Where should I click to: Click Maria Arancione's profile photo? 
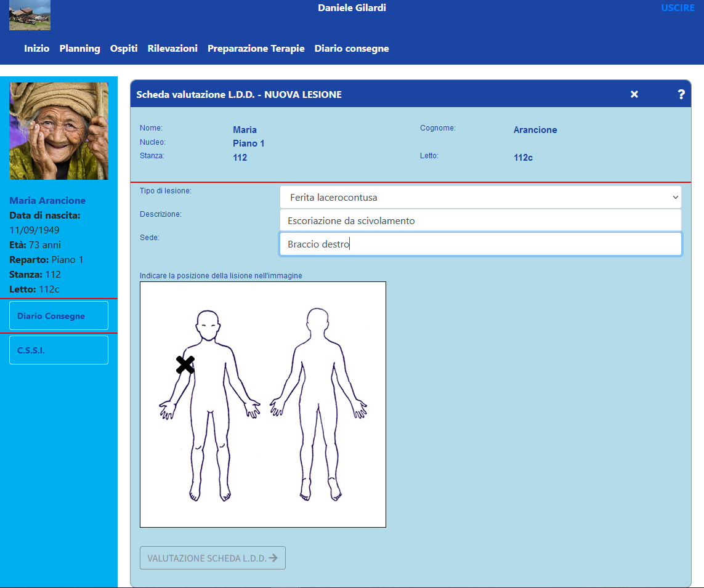coord(59,131)
